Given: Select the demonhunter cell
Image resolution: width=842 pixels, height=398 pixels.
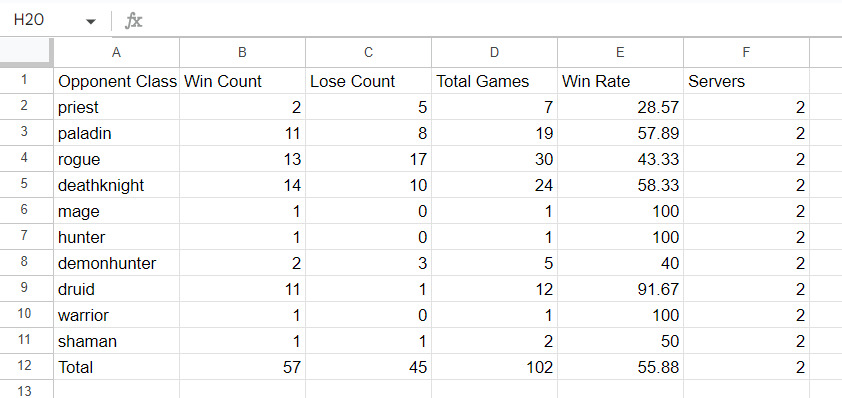Looking at the screenshot, I should point(117,263).
